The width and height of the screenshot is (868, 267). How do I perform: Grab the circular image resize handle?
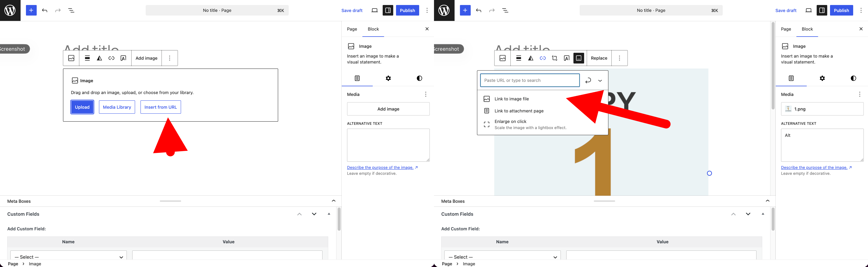click(x=709, y=173)
